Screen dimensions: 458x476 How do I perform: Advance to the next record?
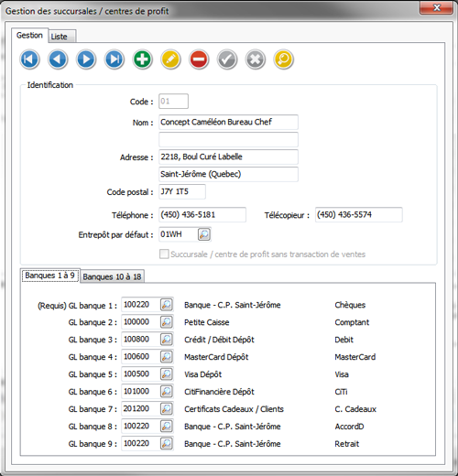click(x=86, y=59)
